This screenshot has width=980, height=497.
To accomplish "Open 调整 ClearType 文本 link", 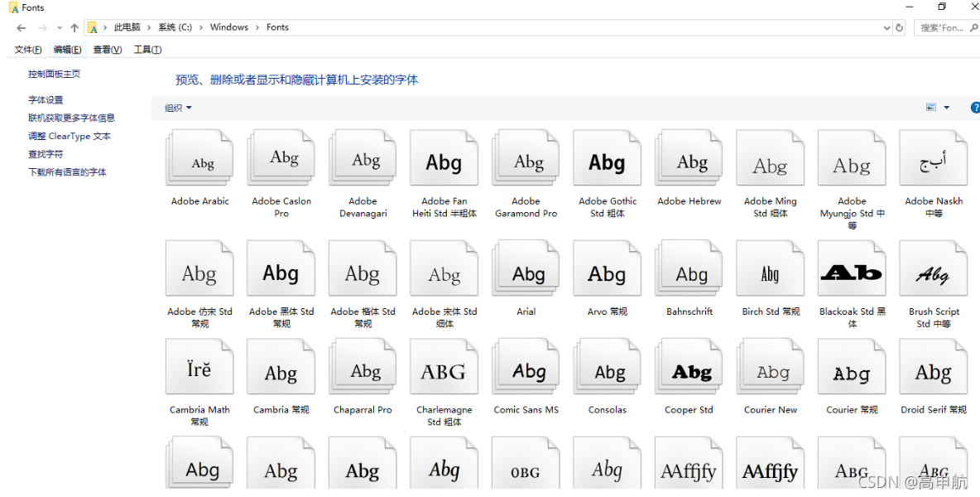I will (70, 136).
